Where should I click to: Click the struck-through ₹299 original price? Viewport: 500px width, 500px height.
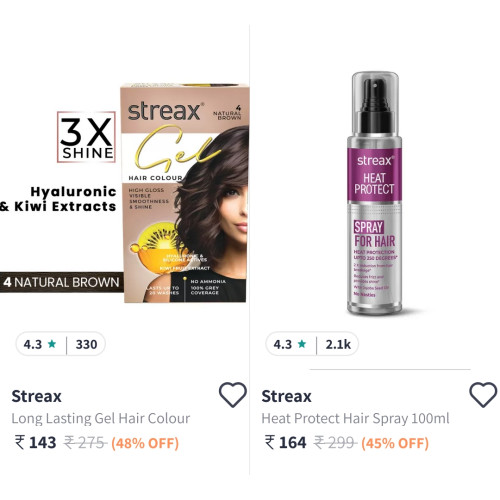[335, 443]
